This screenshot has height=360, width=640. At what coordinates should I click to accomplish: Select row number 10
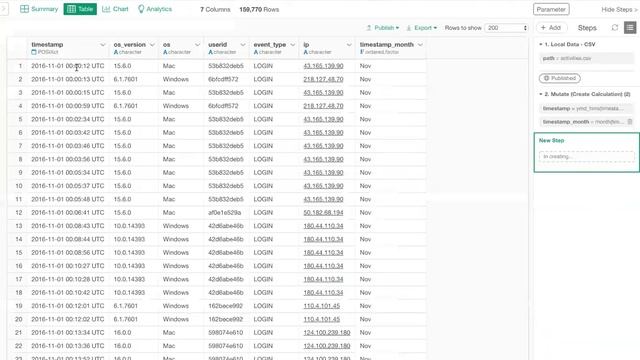[19, 186]
